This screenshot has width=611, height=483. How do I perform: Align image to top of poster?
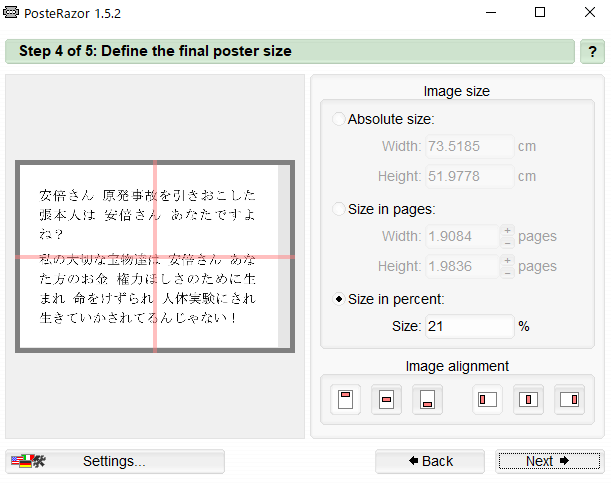click(345, 400)
